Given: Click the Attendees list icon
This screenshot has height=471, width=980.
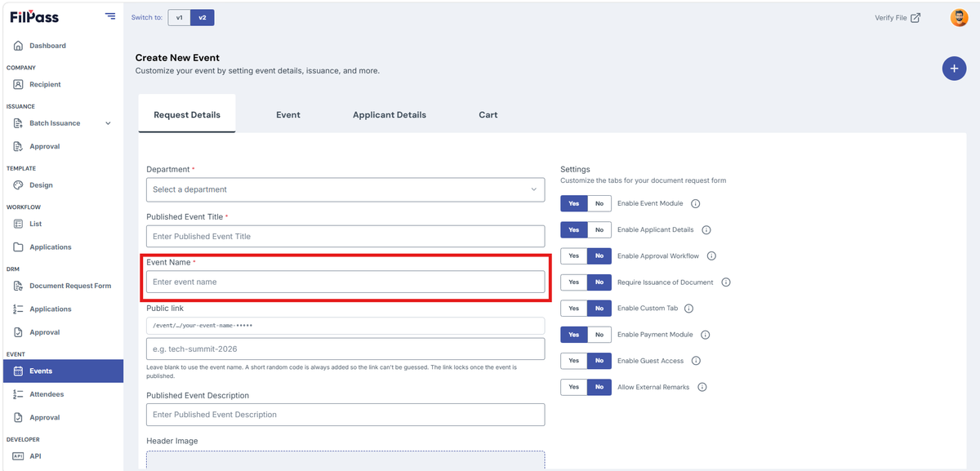Looking at the screenshot, I should 18,394.
